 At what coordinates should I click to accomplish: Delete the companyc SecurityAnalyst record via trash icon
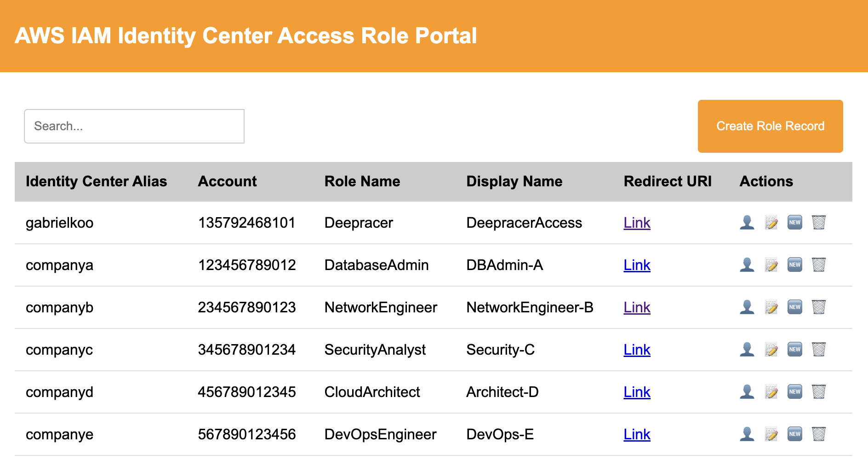pos(819,350)
